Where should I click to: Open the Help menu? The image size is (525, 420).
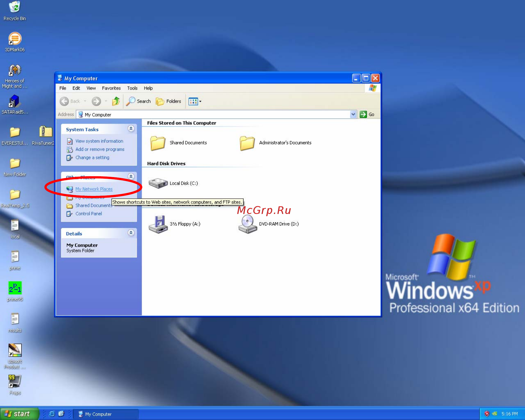[x=148, y=88]
